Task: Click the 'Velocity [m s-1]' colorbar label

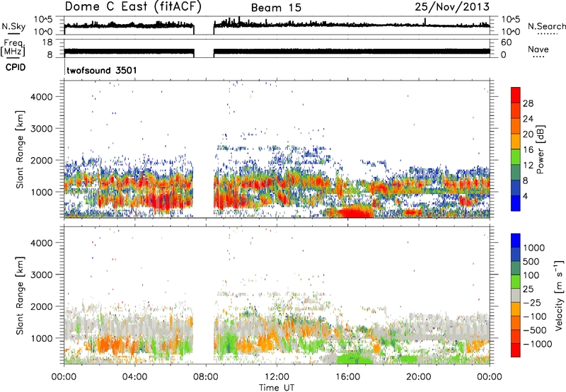Action: click(559, 295)
